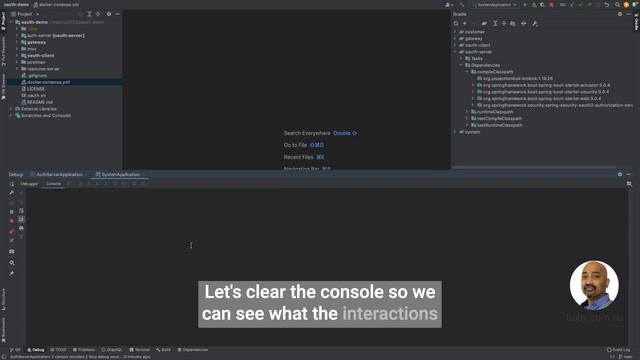
Task: Pause the program in the debug toolbar
Action: click(11, 212)
